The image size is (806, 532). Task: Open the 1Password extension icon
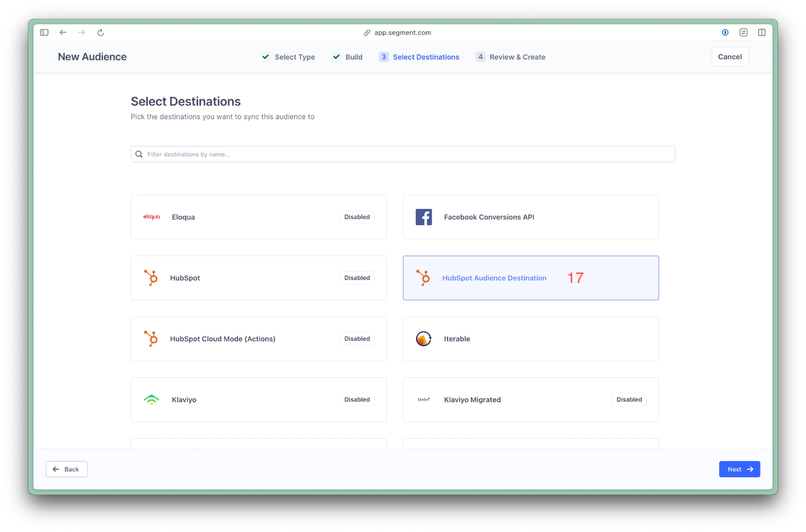tap(725, 33)
